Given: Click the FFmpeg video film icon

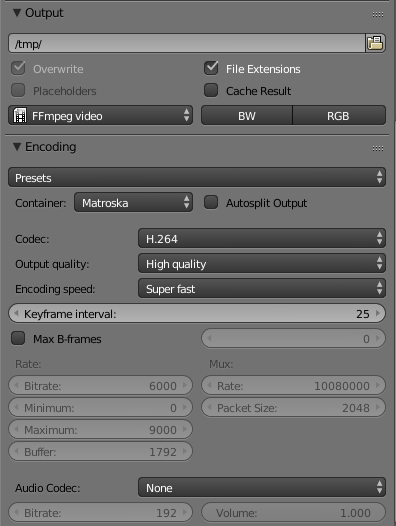Looking at the screenshot, I should click(x=20, y=116).
